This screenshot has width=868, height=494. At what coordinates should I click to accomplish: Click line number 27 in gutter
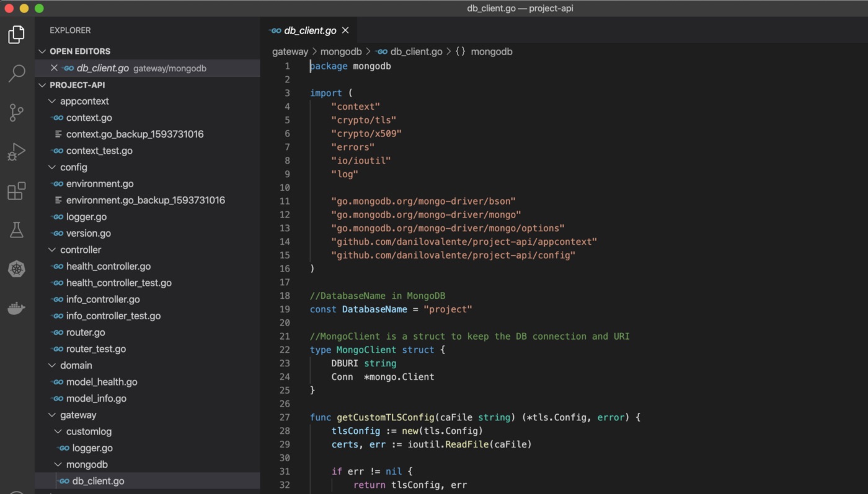point(285,417)
